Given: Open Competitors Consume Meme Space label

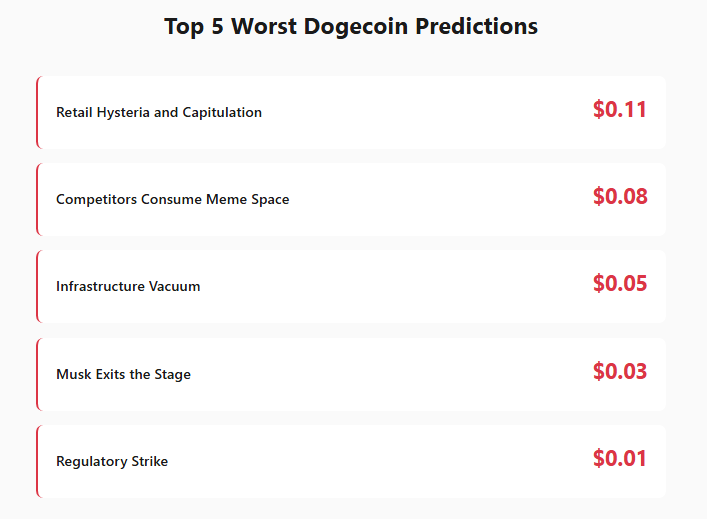Looking at the screenshot, I should (x=172, y=200).
